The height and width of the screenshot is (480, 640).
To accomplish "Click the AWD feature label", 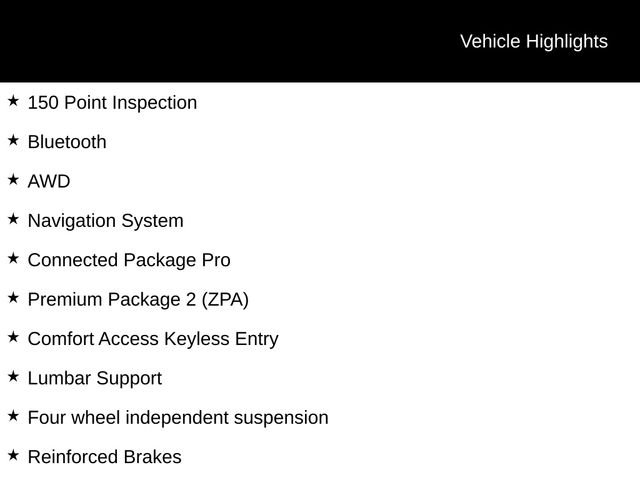I will 49,182.
